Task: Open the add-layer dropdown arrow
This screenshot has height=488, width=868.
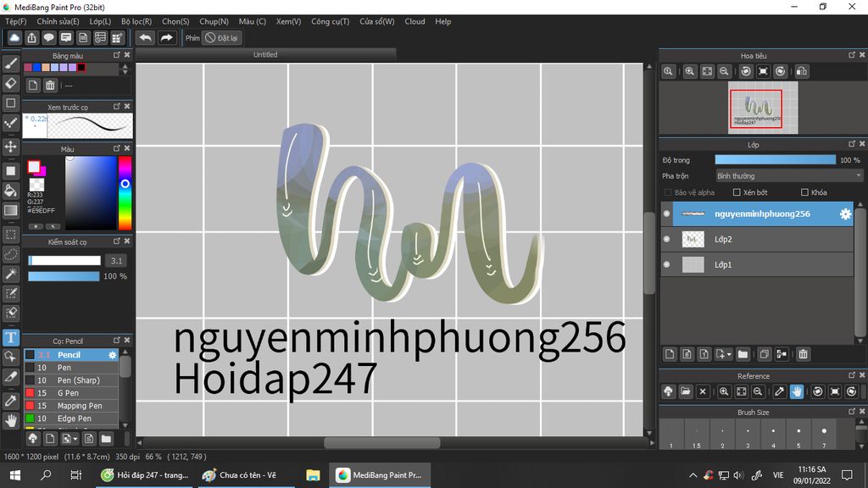Action: click(729, 355)
